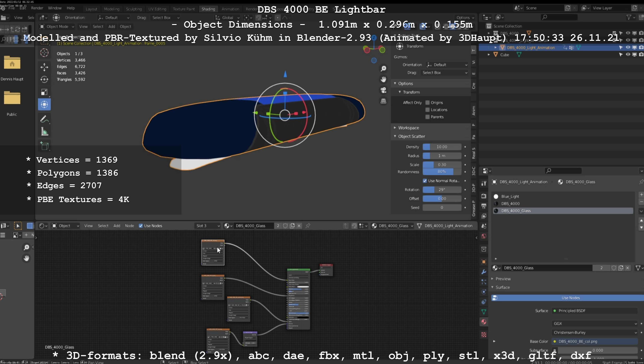Open the Drag Select Box dropdown in header
Viewport: 644px width, 364px height.
pyautogui.click(x=166, y=18)
